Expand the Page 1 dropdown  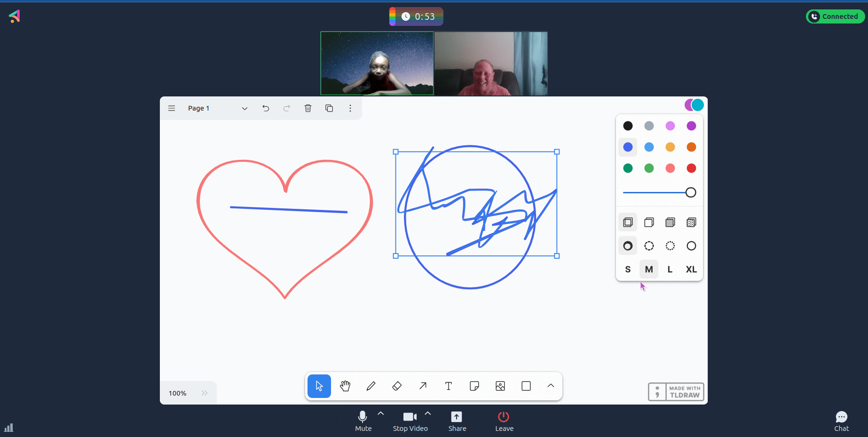245,109
